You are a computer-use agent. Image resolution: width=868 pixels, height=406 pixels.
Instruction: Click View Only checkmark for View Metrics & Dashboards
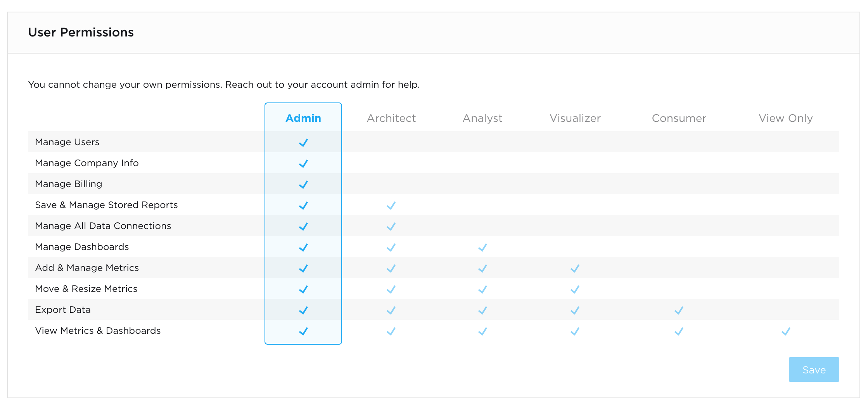(x=786, y=331)
